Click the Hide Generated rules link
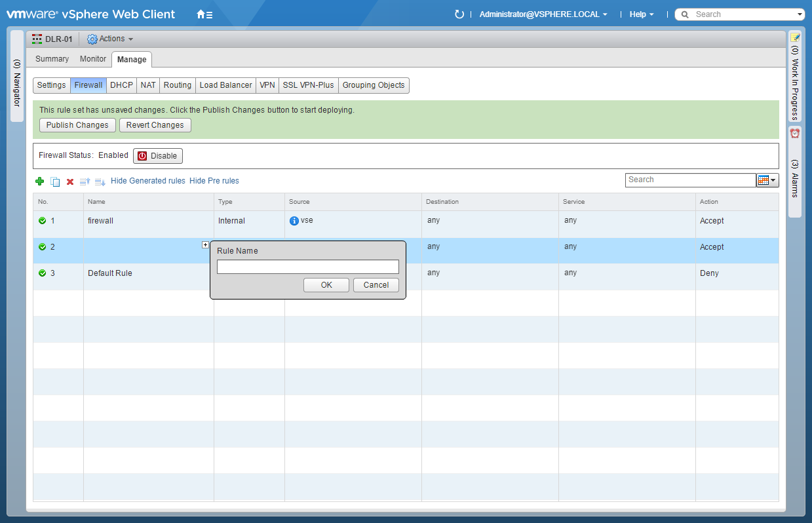The width and height of the screenshot is (812, 523). point(148,181)
